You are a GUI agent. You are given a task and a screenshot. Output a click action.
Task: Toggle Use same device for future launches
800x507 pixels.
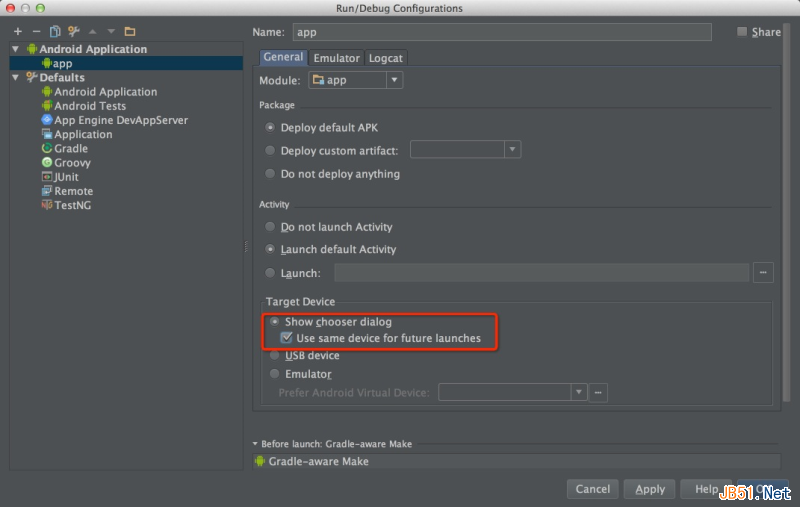[287, 338]
